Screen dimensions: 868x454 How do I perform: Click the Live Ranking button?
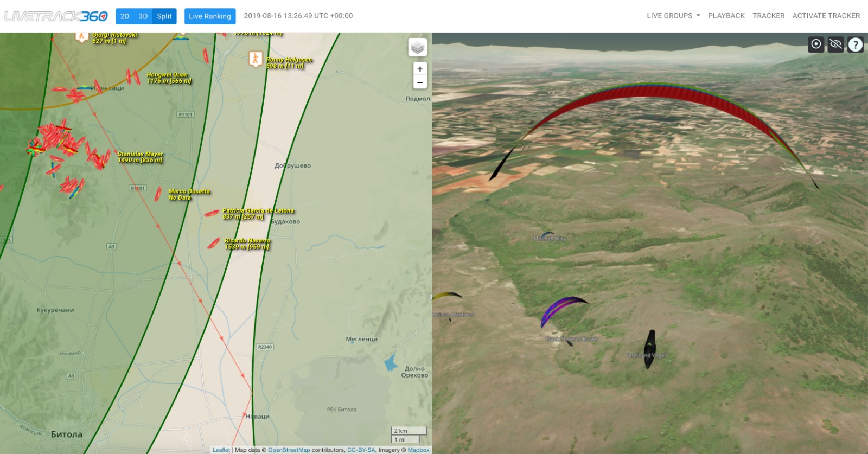[x=210, y=16]
